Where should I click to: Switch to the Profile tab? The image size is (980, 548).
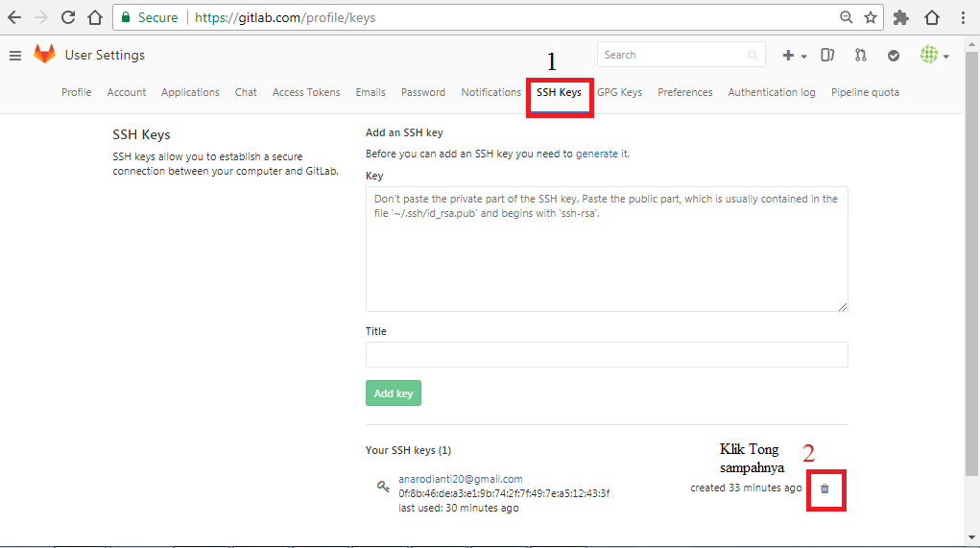pos(76,92)
